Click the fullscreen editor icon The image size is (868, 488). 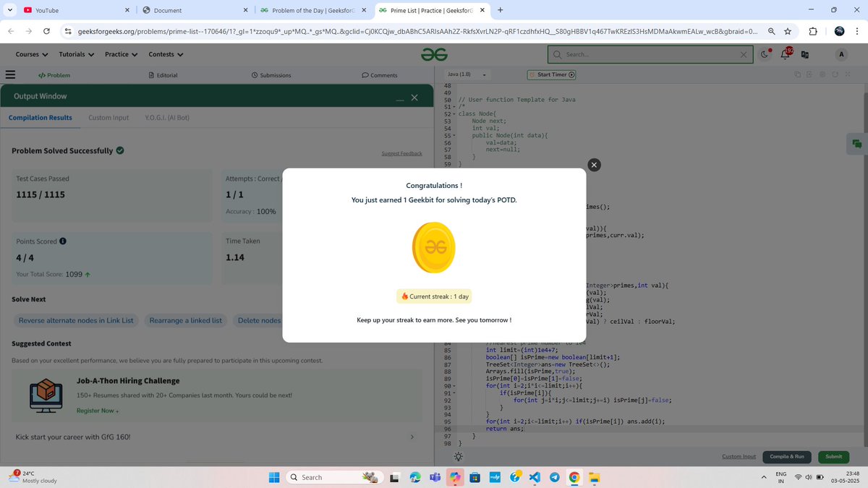pos(847,74)
